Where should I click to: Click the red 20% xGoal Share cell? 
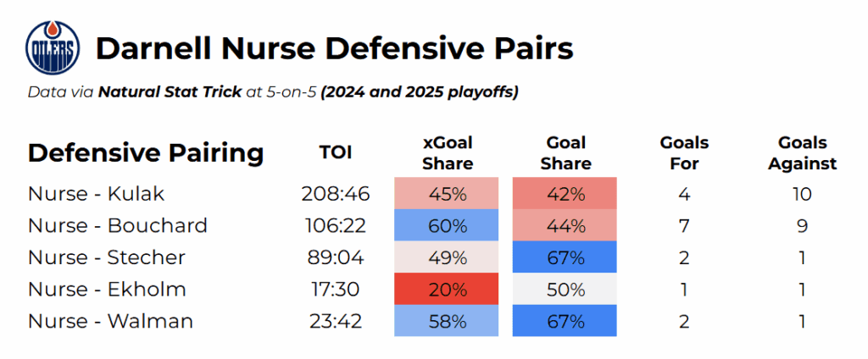click(447, 290)
